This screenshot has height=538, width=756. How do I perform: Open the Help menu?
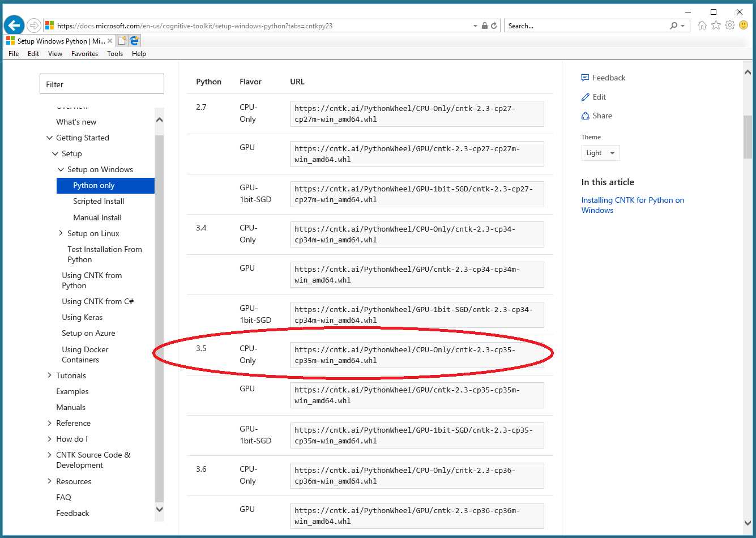click(x=139, y=54)
